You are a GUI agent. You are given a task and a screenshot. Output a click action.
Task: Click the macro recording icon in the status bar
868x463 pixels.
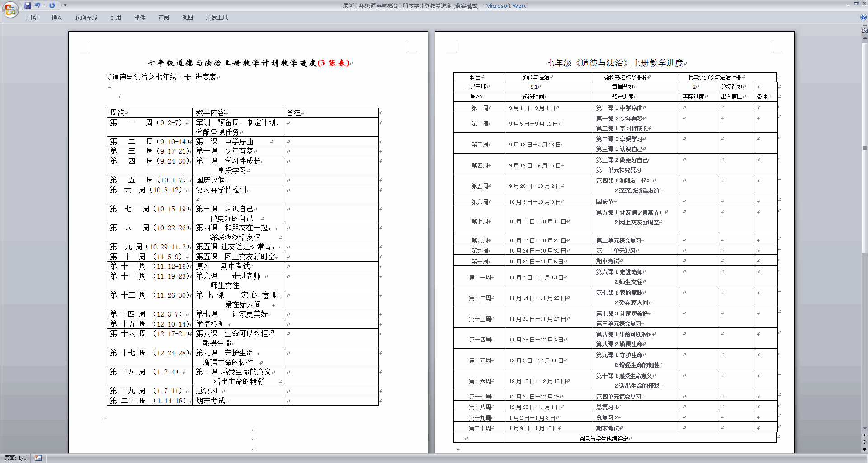[38, 458]
